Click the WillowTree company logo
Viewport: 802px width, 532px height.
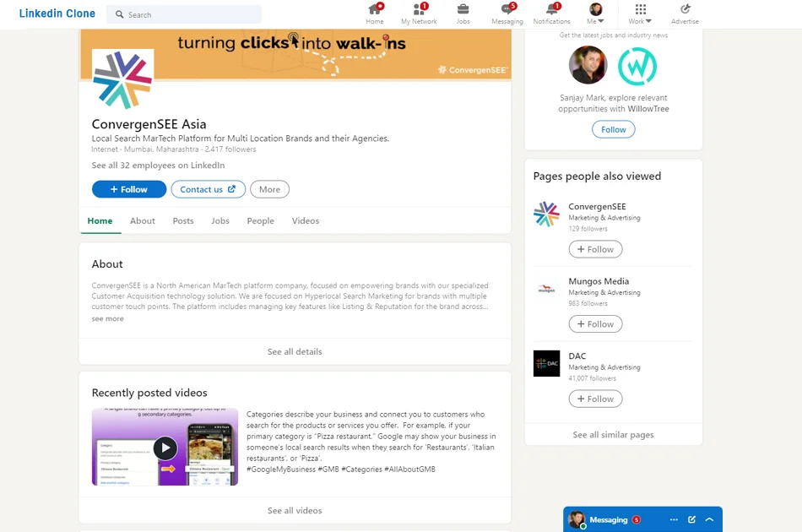[x=637, y=65]
